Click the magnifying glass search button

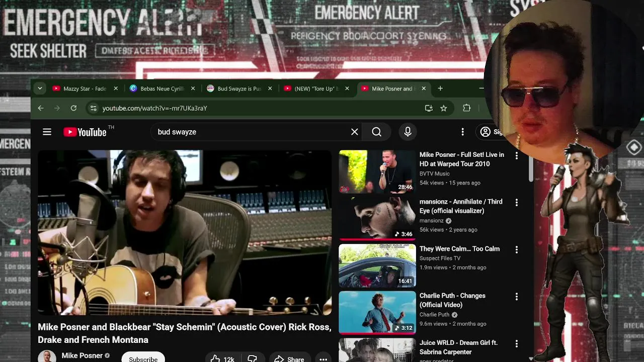pos(376,132)
